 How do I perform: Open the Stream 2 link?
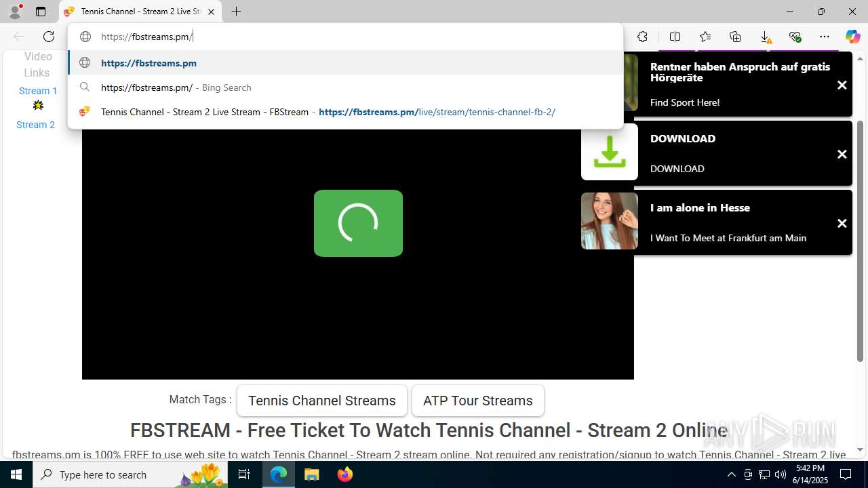pyautogui.click(x=35, y=125)
